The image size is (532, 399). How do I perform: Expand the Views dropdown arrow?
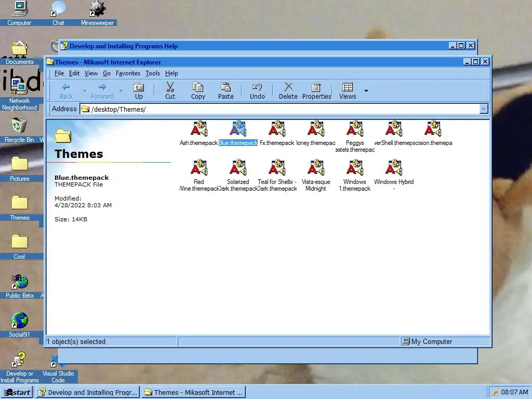(366, 91)
